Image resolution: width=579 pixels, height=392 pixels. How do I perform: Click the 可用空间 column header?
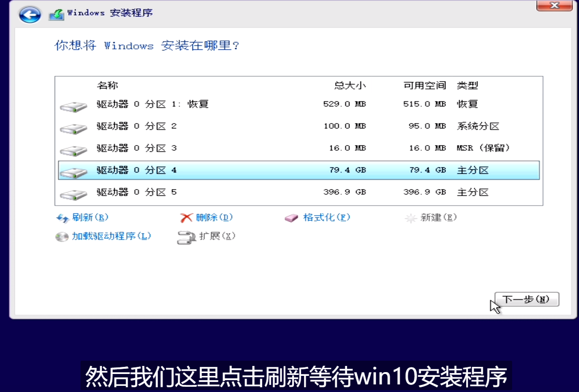click(x=425, y=85)
